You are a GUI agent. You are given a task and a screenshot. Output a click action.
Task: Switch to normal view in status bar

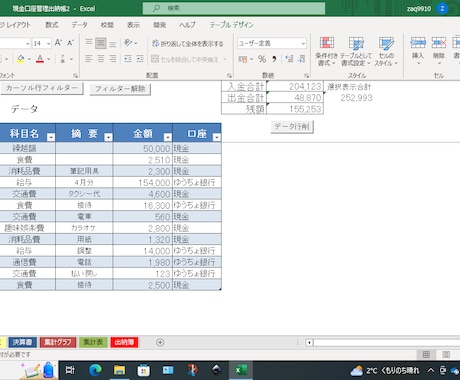pos(426,354)
